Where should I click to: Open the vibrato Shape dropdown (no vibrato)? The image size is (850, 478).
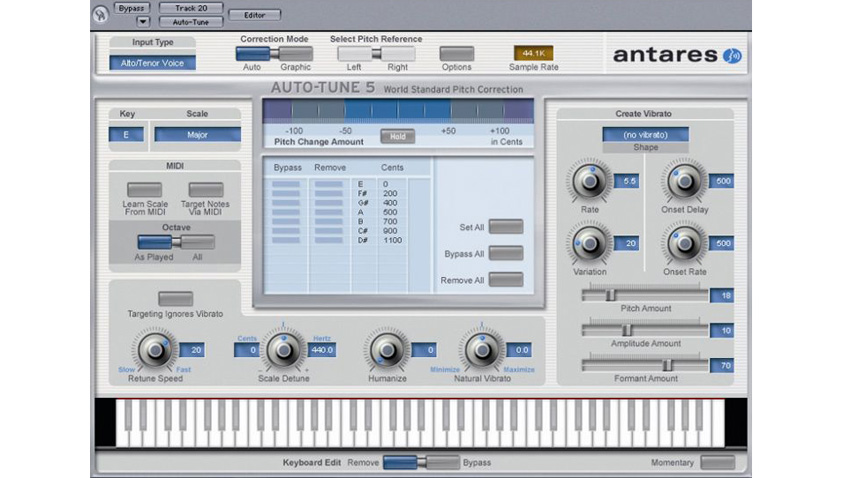click(x=645, y=134)
